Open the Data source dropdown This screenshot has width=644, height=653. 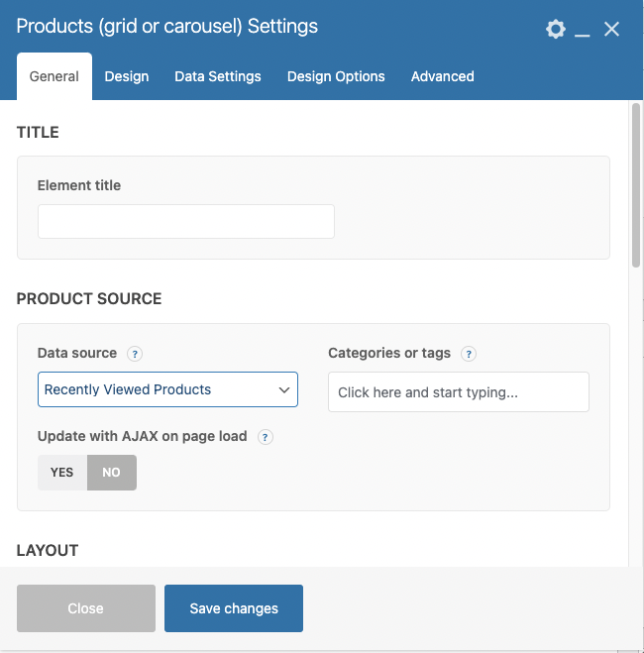pos(167,389)
